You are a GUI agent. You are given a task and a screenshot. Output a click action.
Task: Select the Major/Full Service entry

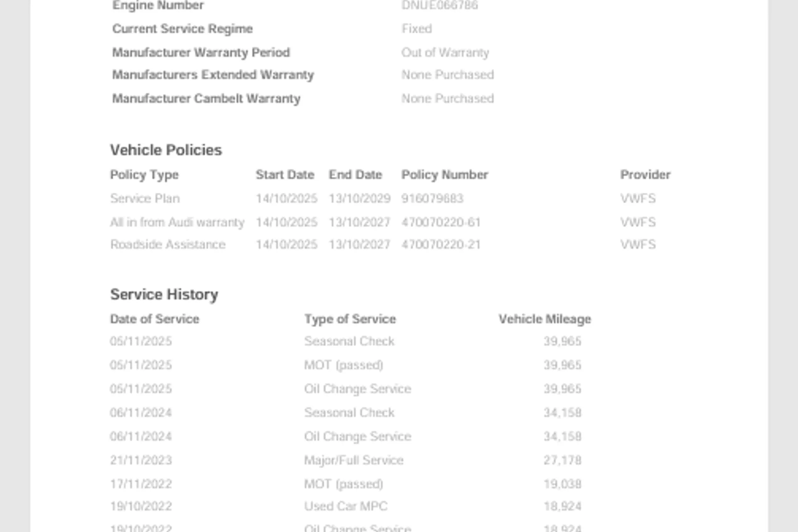[x=346, y=460]
